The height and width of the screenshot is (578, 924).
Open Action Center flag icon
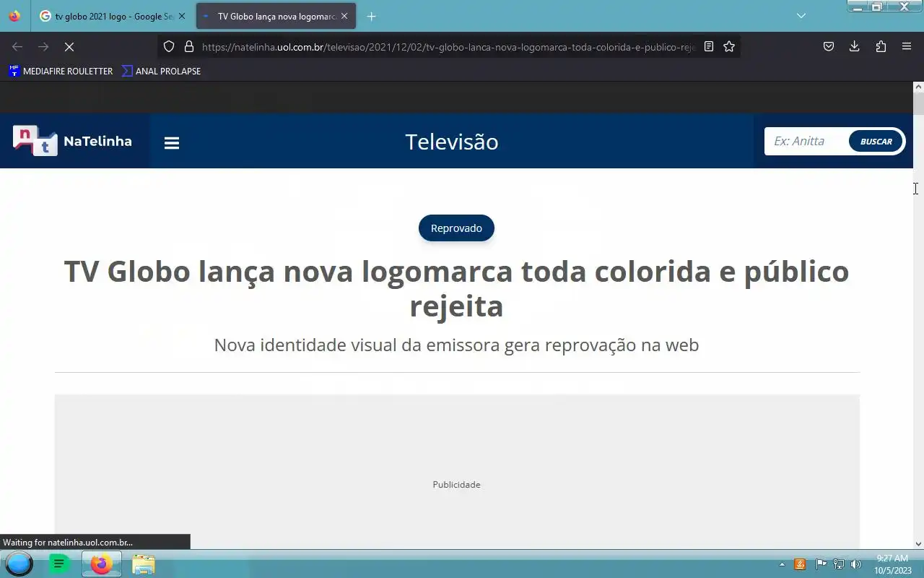821,564
